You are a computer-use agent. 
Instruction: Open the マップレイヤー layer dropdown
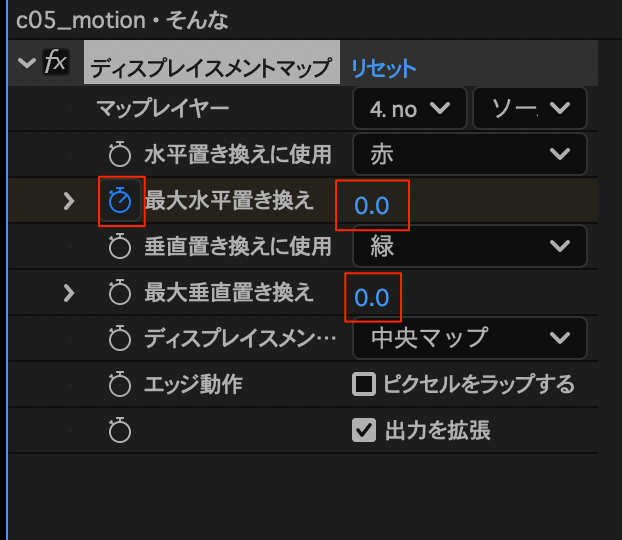(409, 109)
